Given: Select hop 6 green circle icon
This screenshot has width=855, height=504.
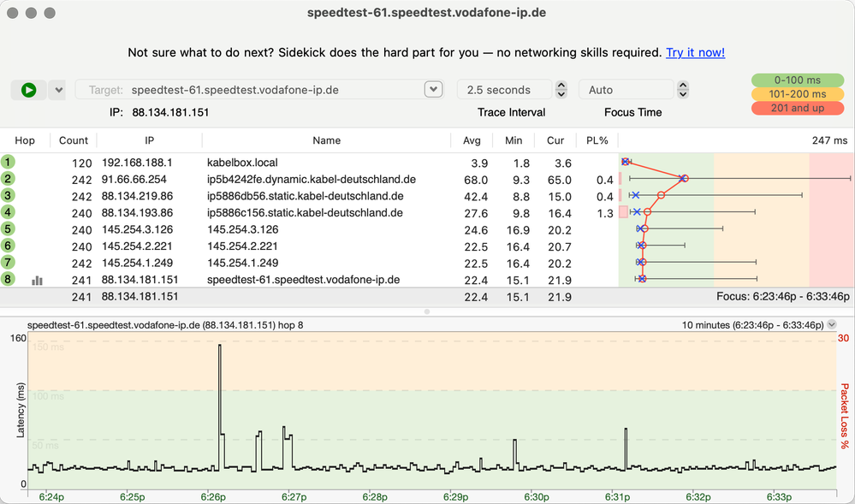Looking at the screenshot, I should click(9, 246).
